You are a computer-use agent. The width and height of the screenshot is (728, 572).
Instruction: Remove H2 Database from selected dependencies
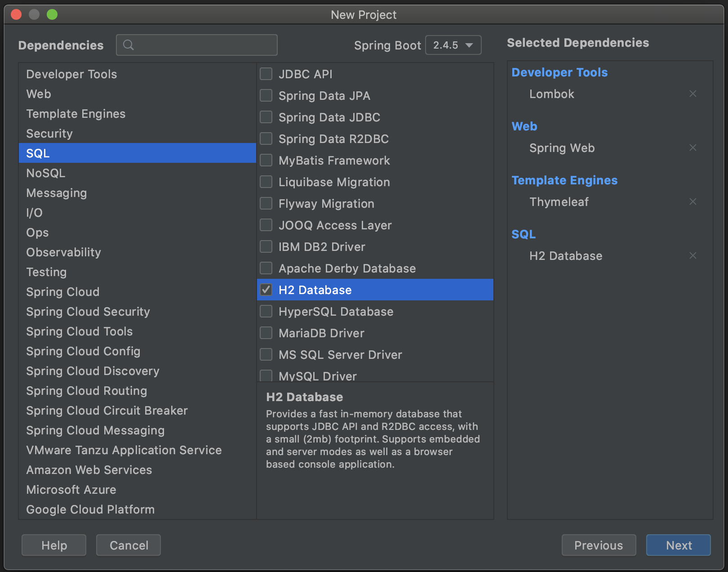[693, 255]
